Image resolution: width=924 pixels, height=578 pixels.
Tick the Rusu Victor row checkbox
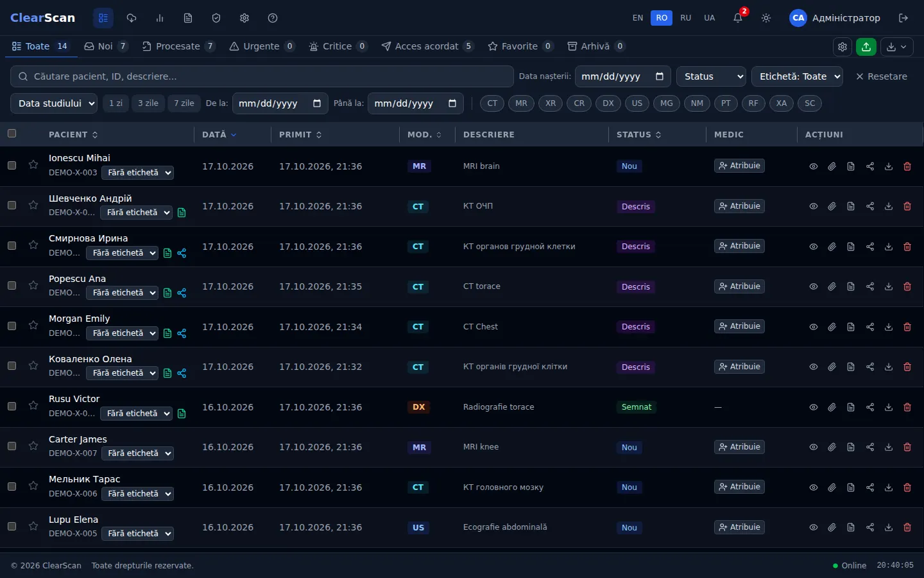click(12, 406)
